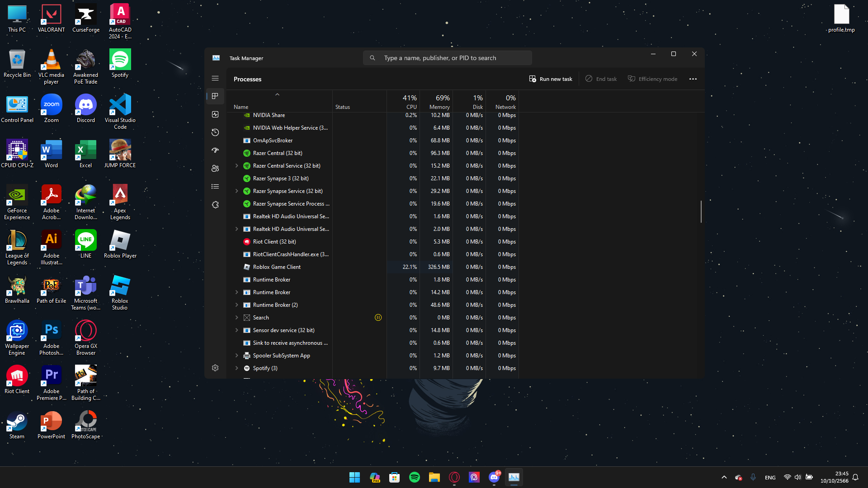
Task: Click Efficiency mode button
Action: tap(652, 79)
